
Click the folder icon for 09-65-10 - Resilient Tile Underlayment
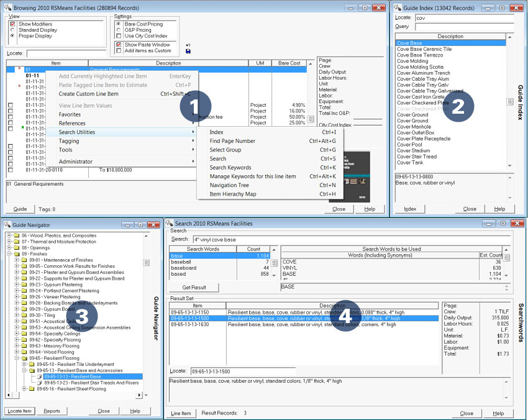pyautogui.click(x=31, y=364)
